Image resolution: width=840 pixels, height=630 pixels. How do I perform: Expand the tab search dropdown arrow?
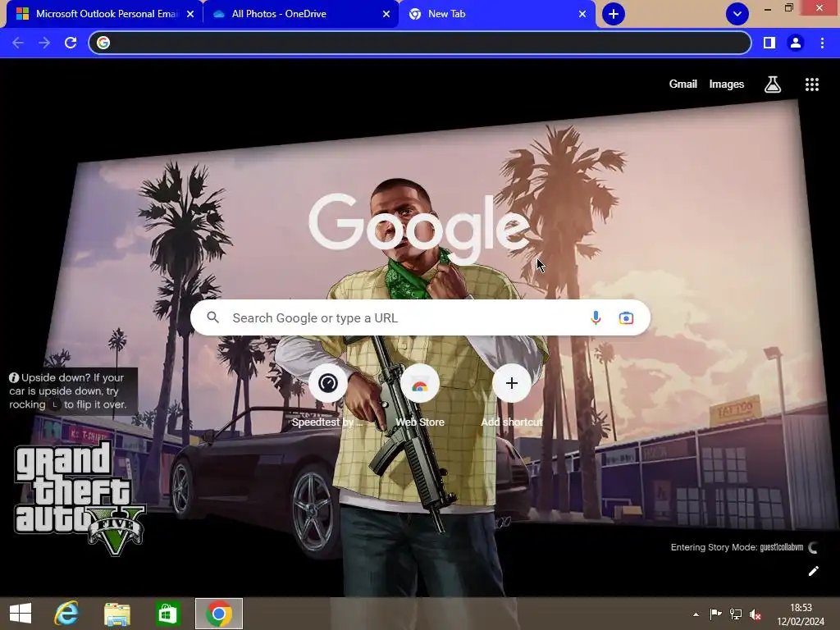coord(737,14)
